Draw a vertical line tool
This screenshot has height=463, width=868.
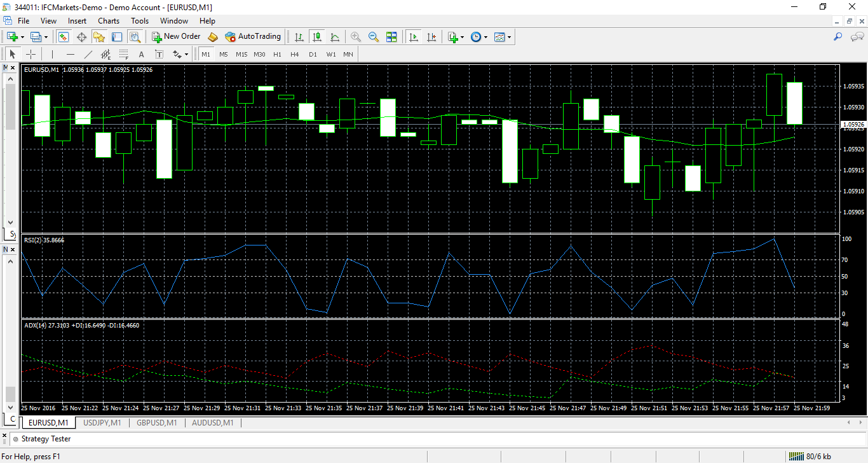point(52,54)
